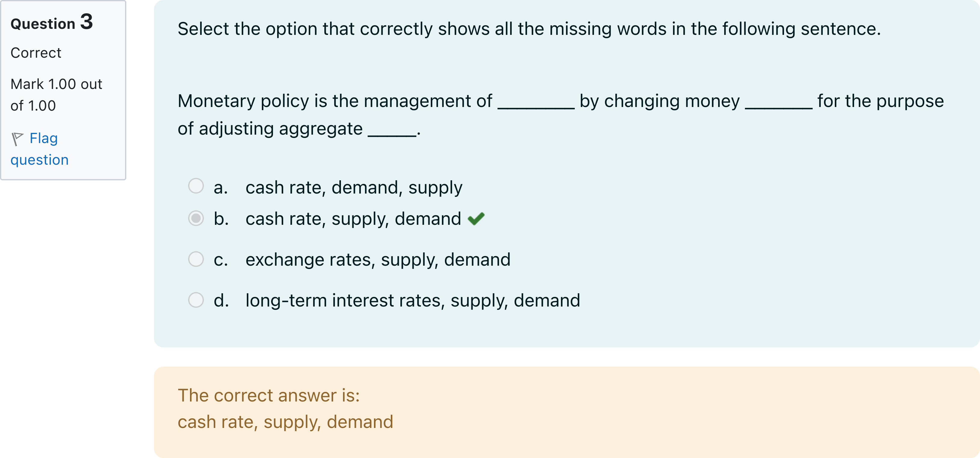Click the 'Question 3' heading
980x458 pixels.
pos(52,23)
